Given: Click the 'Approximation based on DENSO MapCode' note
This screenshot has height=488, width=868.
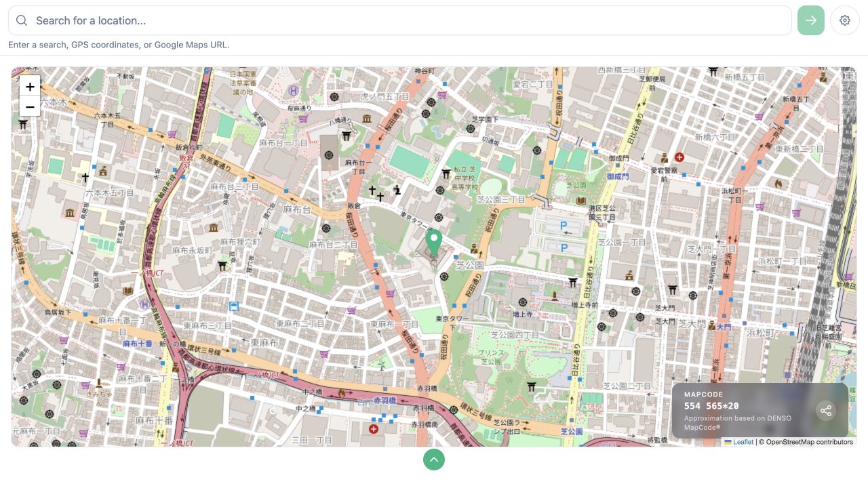Looking at the screenshot, I should tap(738, 422).
